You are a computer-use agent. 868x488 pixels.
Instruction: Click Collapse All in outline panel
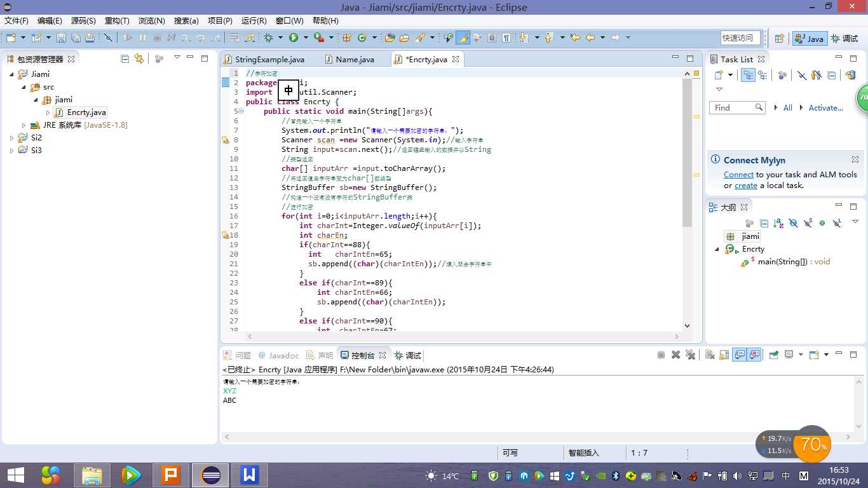tap(764, 223)
